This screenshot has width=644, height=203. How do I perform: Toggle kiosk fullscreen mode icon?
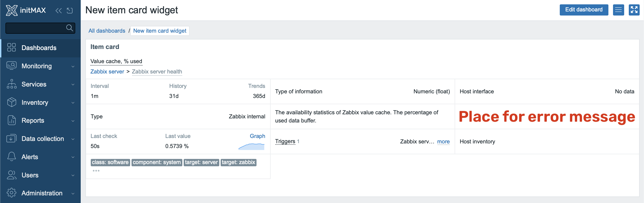(x=634, y=10)
